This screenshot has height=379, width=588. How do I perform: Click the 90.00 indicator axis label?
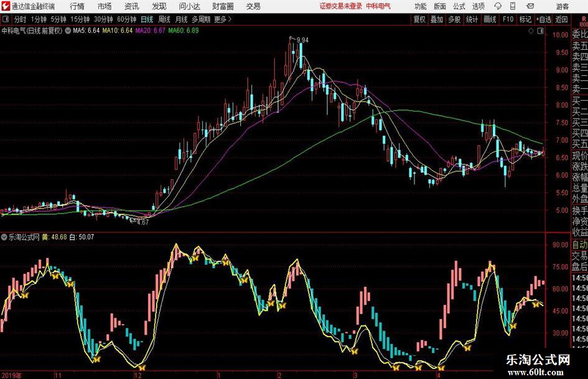[560, 245]
